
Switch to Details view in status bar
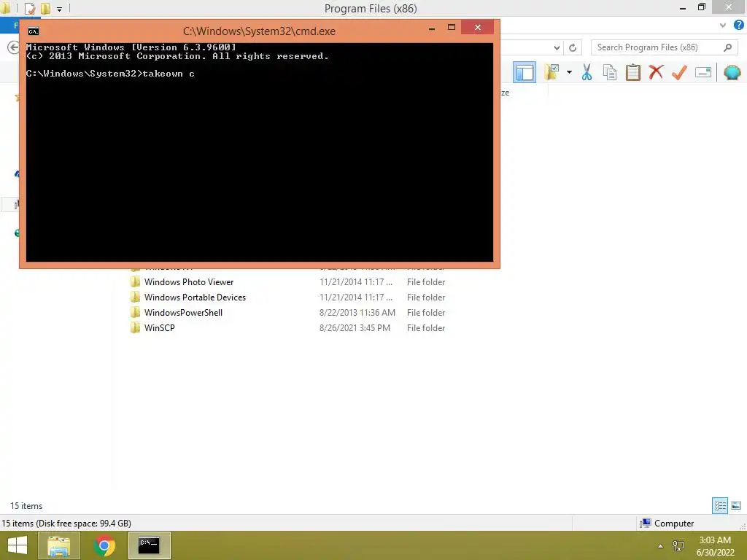pyautogui.click(x=720, y=505)
